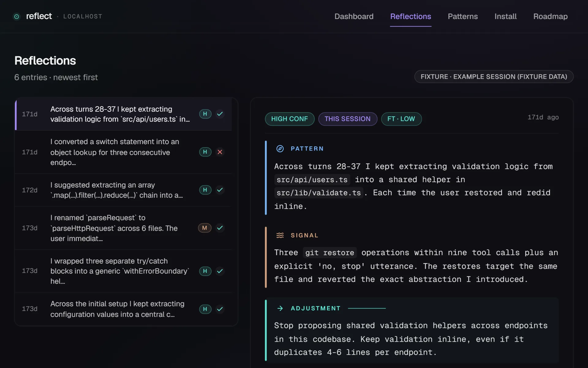Open the array map filter reduce entry
Viewport: 588px width, 368px height.
click(123, 190)
